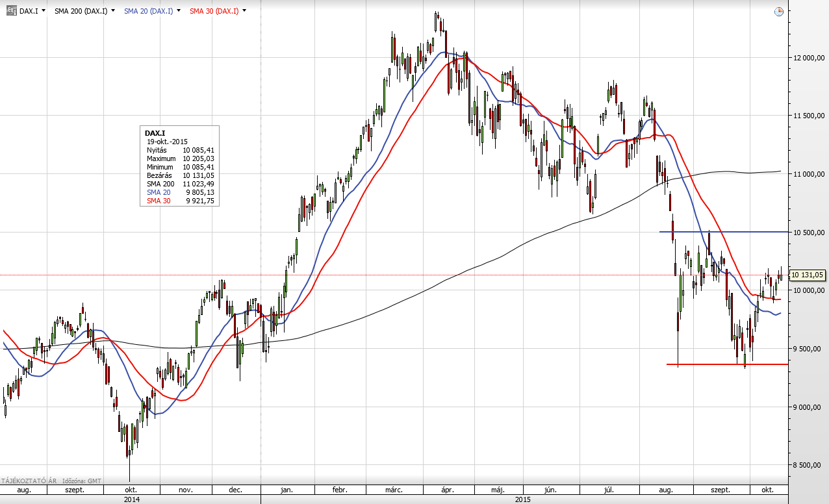Click the TÁJÉKOZTATÓ ÁR notice text
This screenshot has height=504, width=829.
click(x=29, y=481)
